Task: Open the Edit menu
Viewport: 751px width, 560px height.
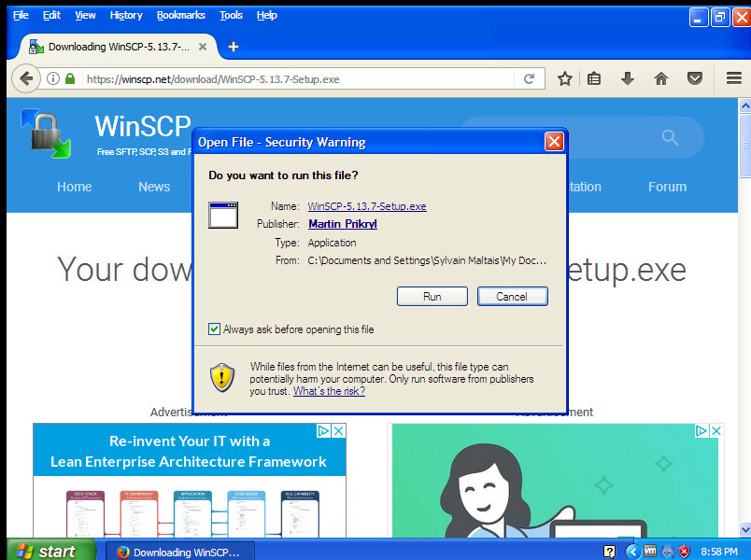Action: pos(51,15)
